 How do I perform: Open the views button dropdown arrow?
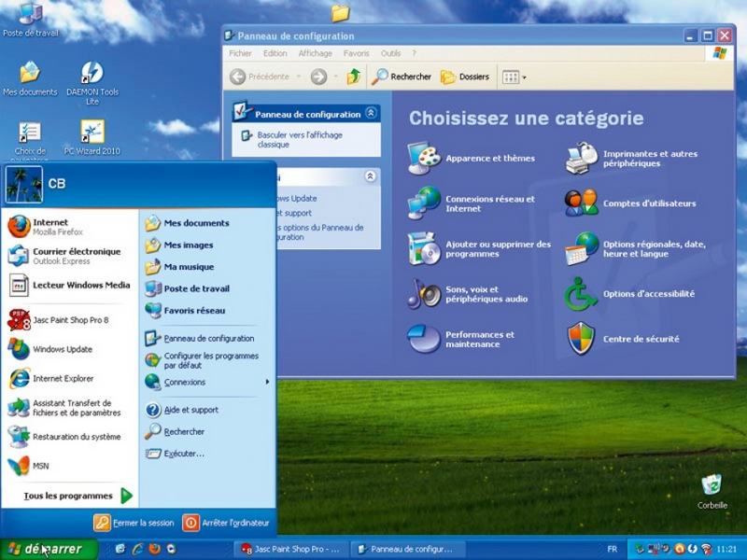coord(525,77)
